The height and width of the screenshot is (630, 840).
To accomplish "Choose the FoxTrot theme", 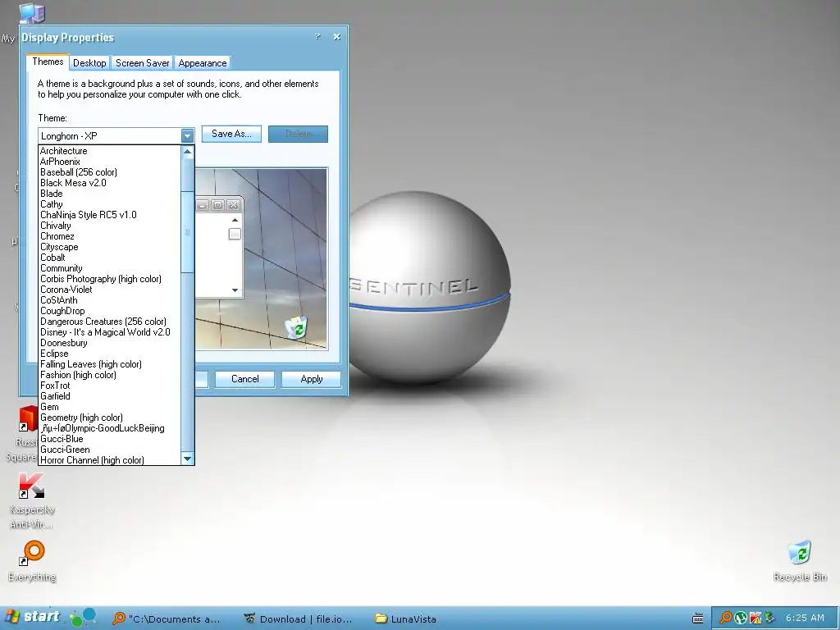I will (110, 386).
